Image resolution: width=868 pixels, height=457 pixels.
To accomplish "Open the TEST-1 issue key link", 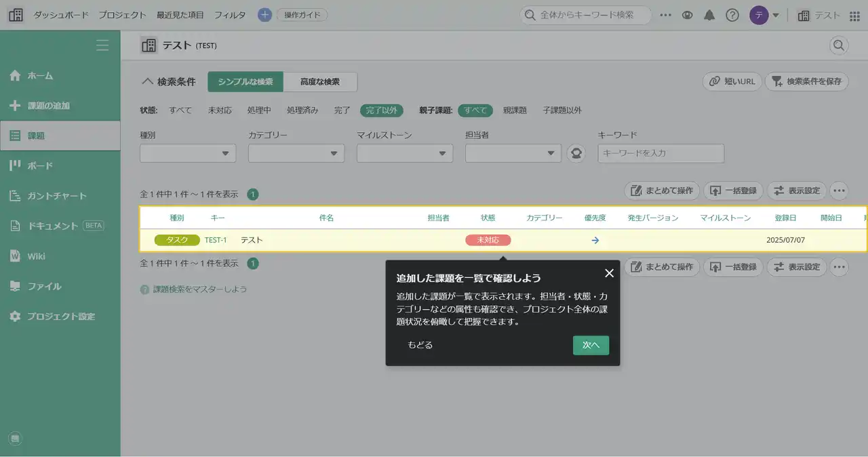I will point(216,240).
